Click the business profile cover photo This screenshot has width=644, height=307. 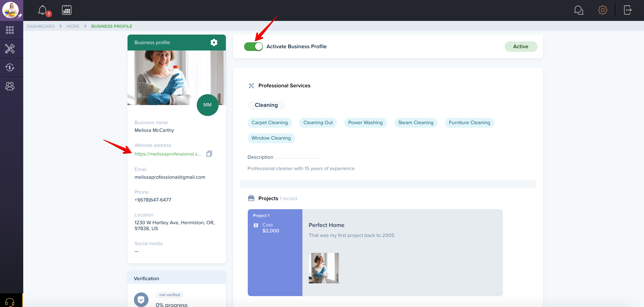coord(176,78)
